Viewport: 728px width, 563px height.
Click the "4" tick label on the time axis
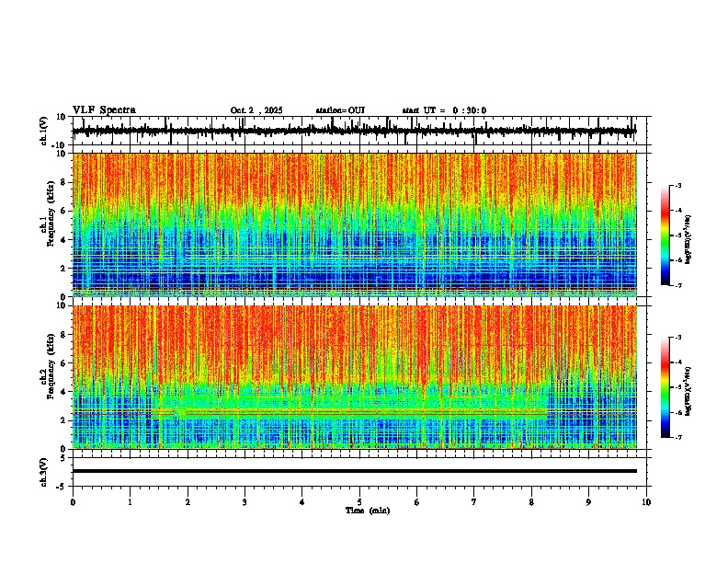302,502
